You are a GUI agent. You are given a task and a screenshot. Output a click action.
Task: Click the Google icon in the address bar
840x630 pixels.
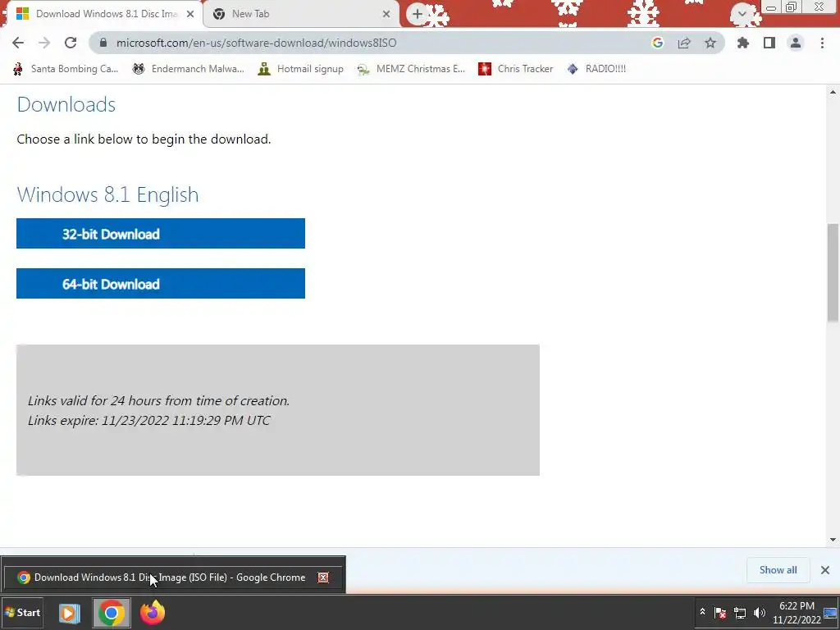pyautogui.click(x=658, y=43)
